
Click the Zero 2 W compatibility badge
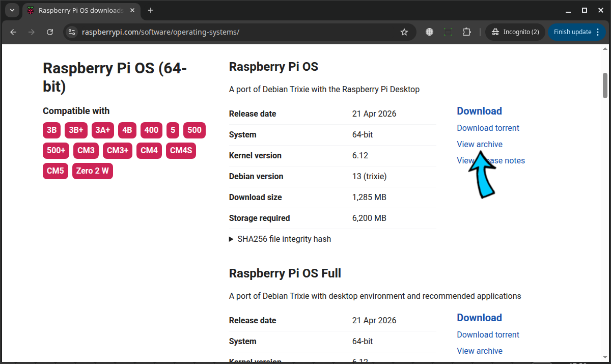tap(93, 171)
